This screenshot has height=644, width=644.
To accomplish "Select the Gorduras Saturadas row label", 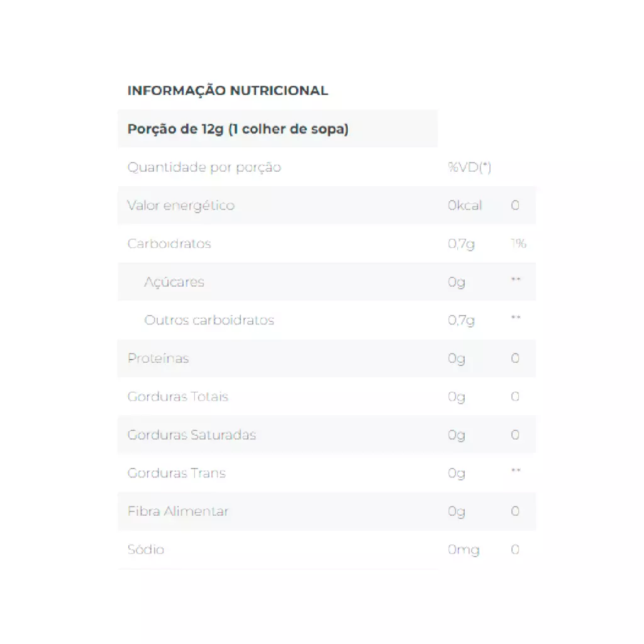I will pyautogui.click(x=191, y=435).
